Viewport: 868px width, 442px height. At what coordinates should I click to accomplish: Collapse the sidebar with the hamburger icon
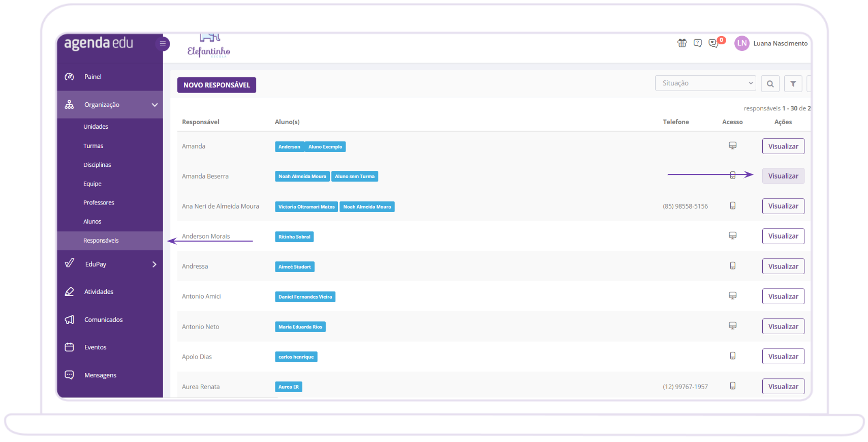[163, 44]
